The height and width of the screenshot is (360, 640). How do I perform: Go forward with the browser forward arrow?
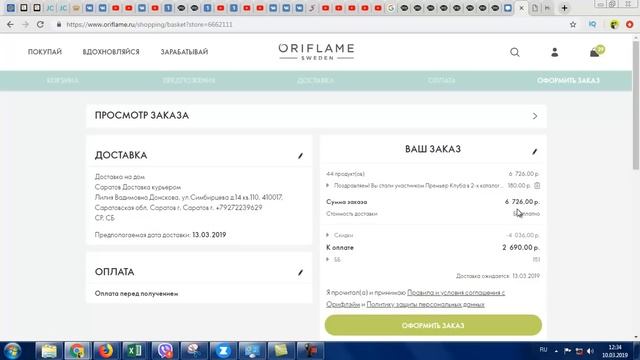[x=25, y=24]
